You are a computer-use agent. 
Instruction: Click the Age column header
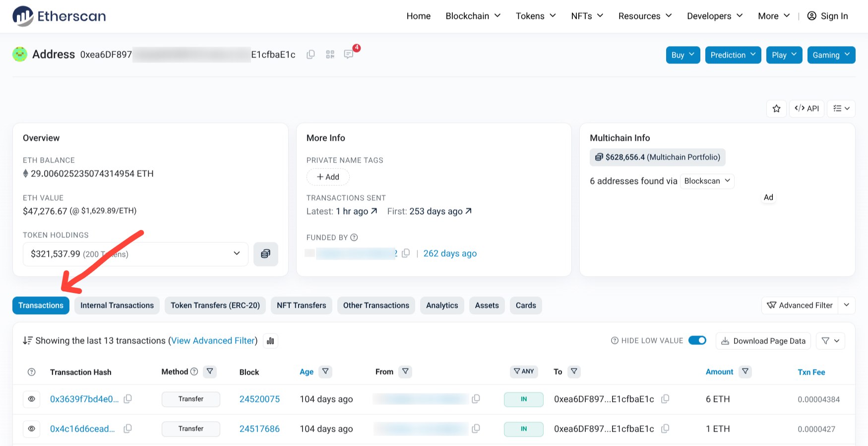[x=307, y=372]
